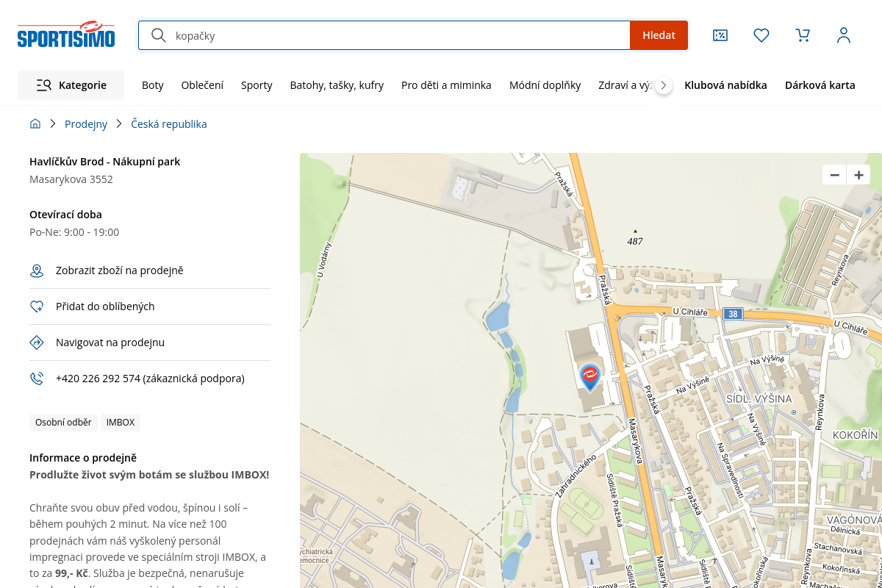Screen dimensions: 882x588
Task: Click the phone call icon
Action: [37, 379]
